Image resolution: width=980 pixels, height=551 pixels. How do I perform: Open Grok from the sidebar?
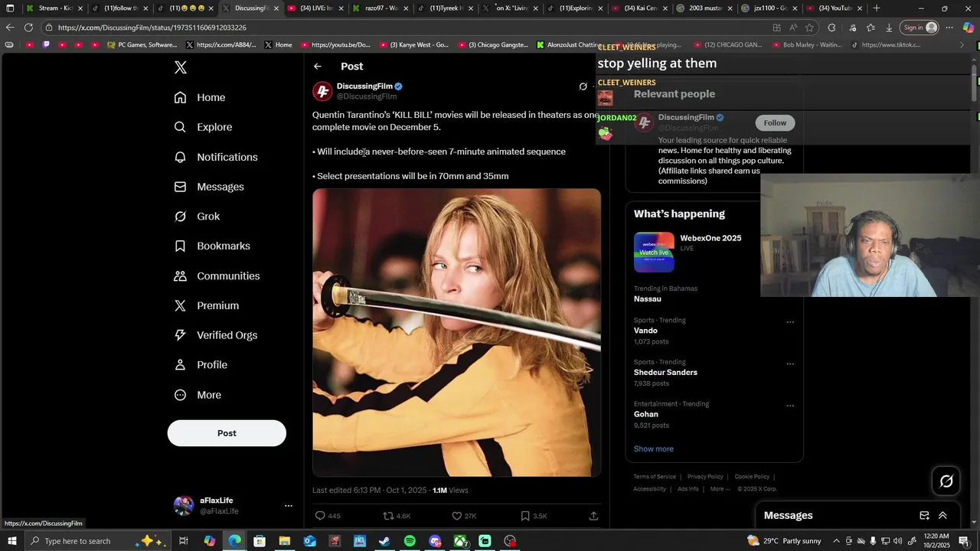pyautogui.click(x=197, y=217)
